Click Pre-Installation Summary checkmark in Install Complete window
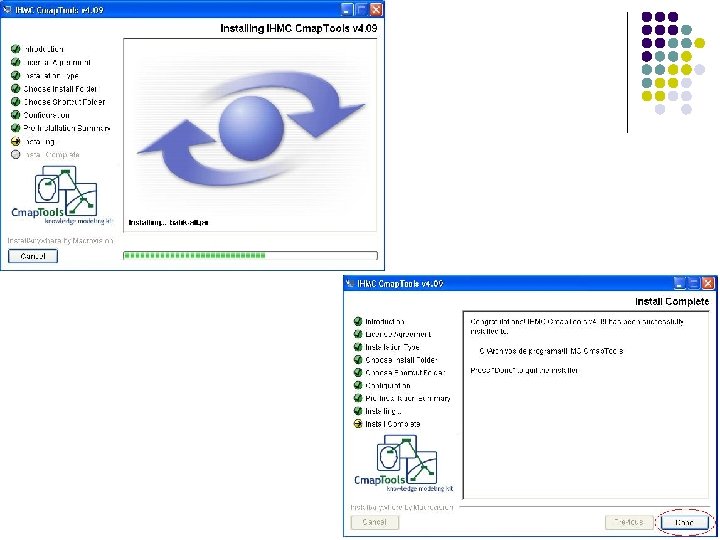Screen dimensions: 720x540 tap(358, 398)
